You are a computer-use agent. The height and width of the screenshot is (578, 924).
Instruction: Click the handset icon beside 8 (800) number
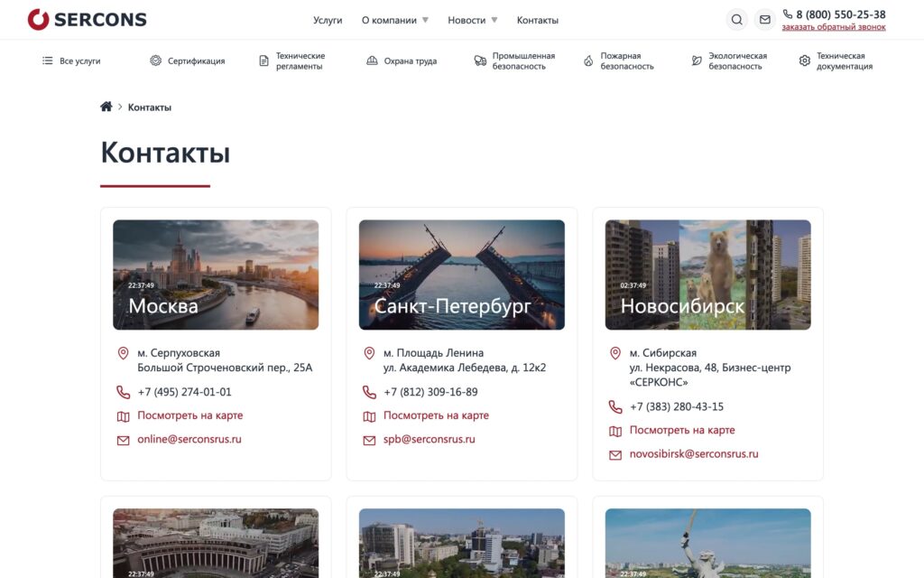pos(787,14)
